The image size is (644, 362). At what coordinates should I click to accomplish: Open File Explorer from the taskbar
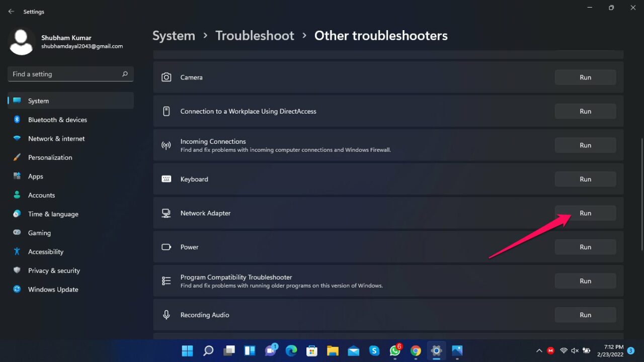pyautogui.click(x=333, y=350)
